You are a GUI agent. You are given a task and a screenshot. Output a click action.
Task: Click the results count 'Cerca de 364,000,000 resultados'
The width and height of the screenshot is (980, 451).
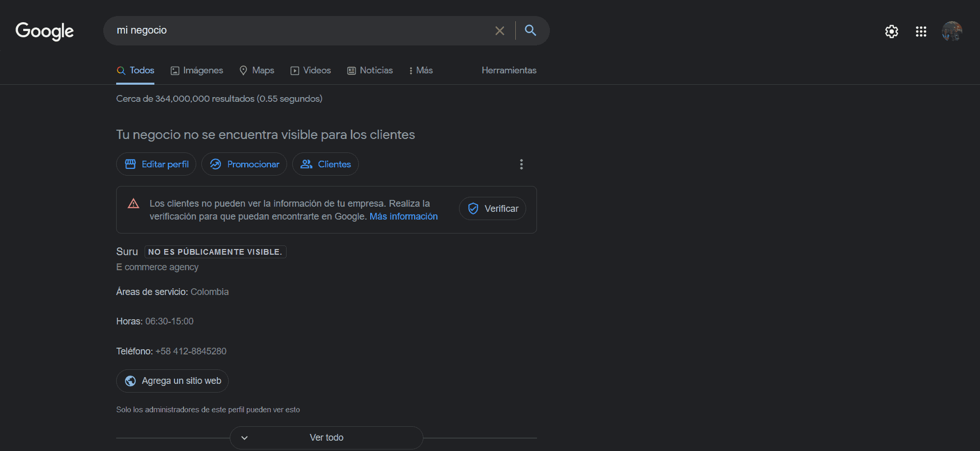(x=185, y=99)
